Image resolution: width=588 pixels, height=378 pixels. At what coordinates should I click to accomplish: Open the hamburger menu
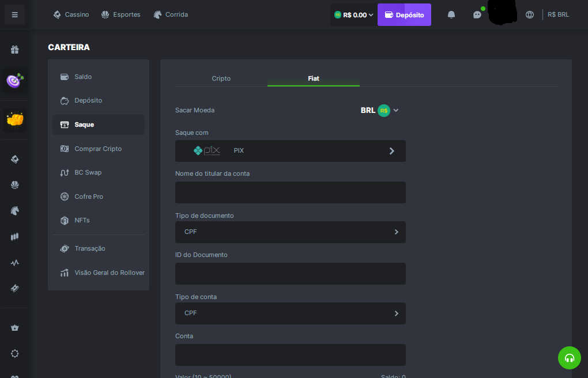coord(14,14)
